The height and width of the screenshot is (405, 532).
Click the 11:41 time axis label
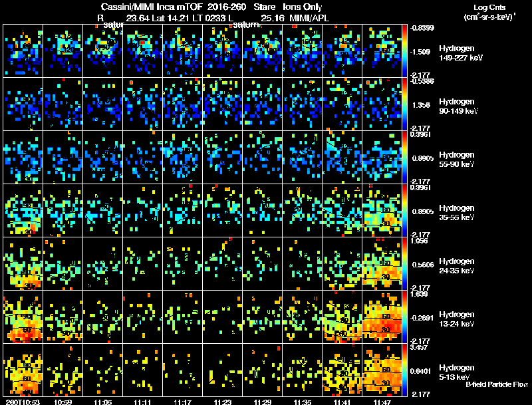click(x=342, y=402)
